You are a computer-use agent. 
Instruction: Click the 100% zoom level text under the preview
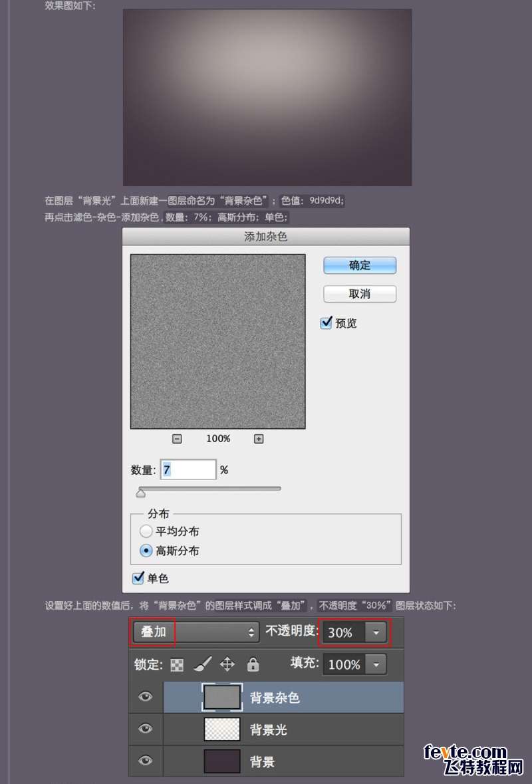click(219, 438)
